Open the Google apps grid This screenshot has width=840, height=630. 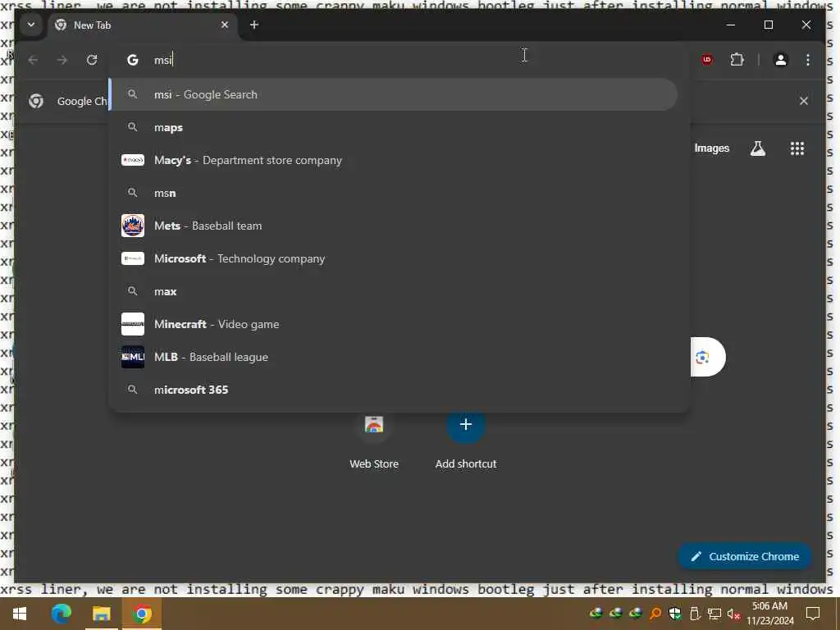[x=797, y=148]
